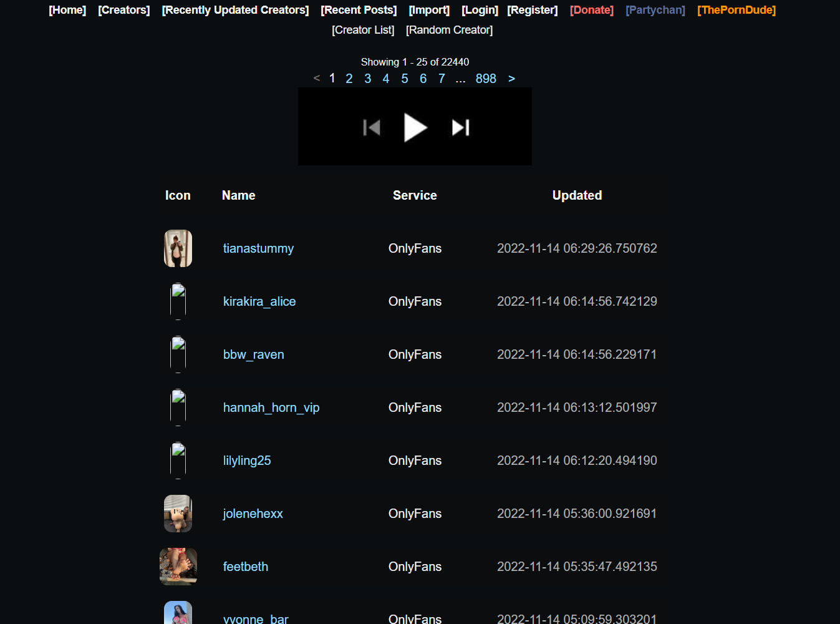The width and height of the screenshot is (840, 624).
Task: Click timestamp 2022-11-14 05:36:00.921691
Action: click(x=577, y=514)
